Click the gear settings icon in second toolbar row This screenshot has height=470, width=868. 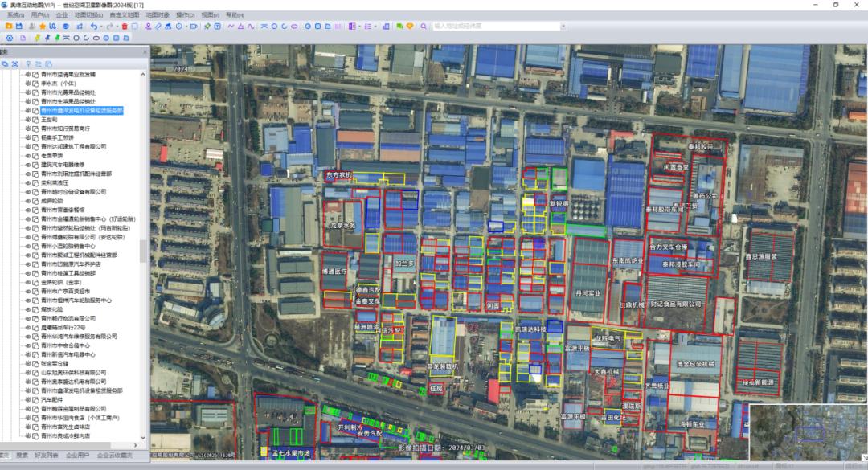click(10, 38)
